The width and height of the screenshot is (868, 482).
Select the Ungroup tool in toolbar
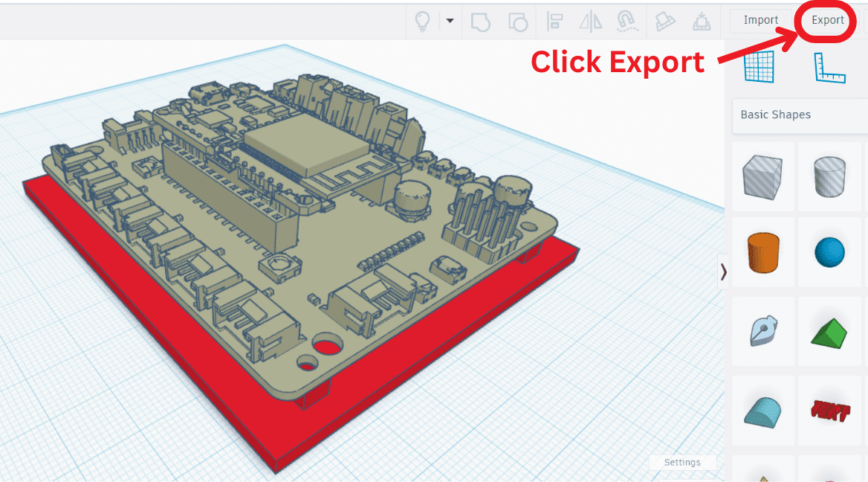(518, 22)
